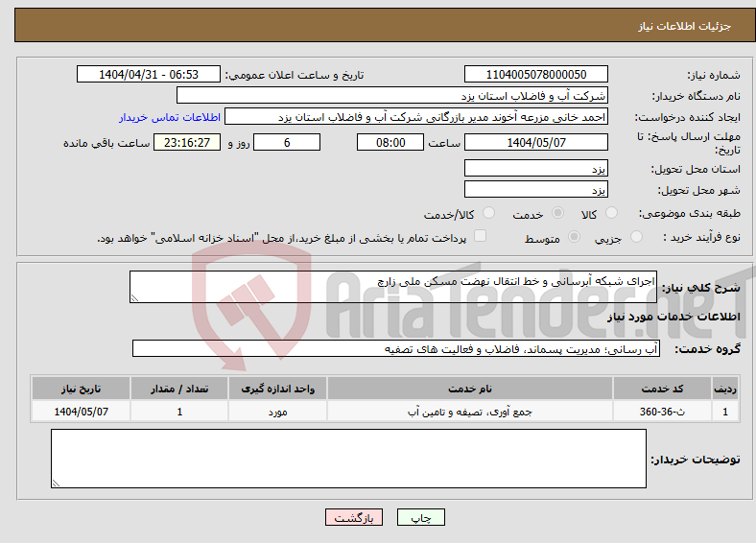This screenshot has height=543, width=756.
Task: Click the گروه خدمت label
Action: tap(707, 349)
